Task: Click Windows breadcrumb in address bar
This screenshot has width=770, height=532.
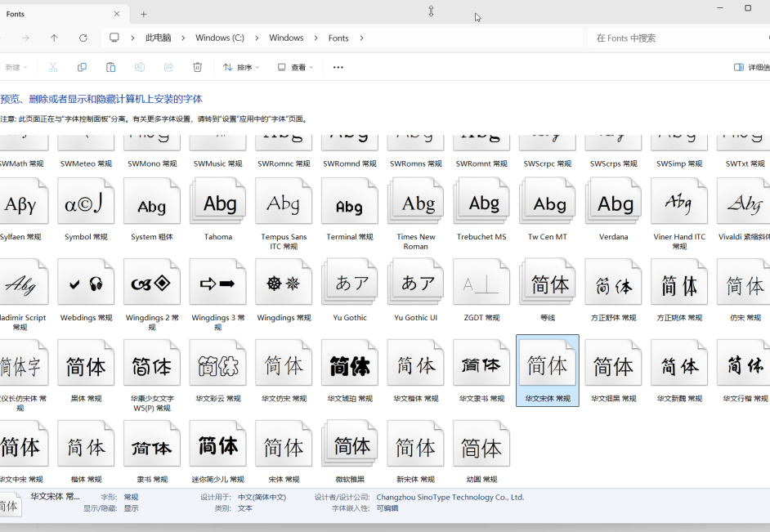Action: [x=286, y=38]
